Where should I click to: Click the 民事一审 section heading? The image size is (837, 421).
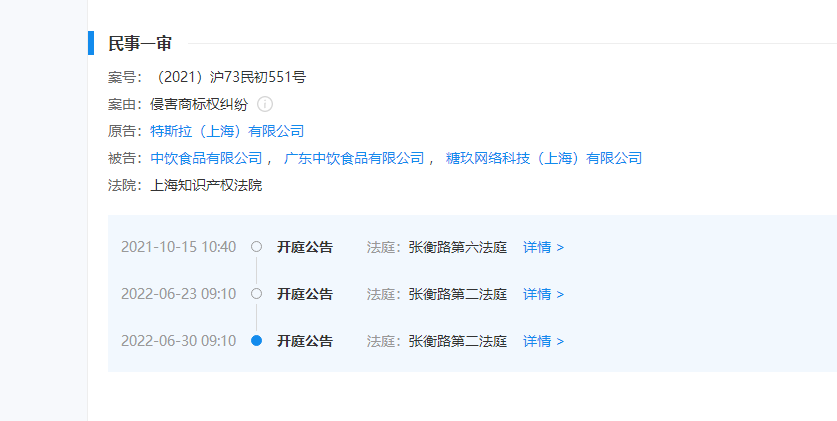[140, 43]
